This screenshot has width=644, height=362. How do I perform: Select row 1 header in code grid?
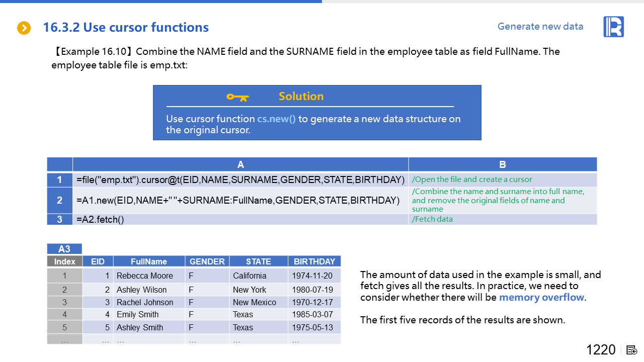pos(60,180)
